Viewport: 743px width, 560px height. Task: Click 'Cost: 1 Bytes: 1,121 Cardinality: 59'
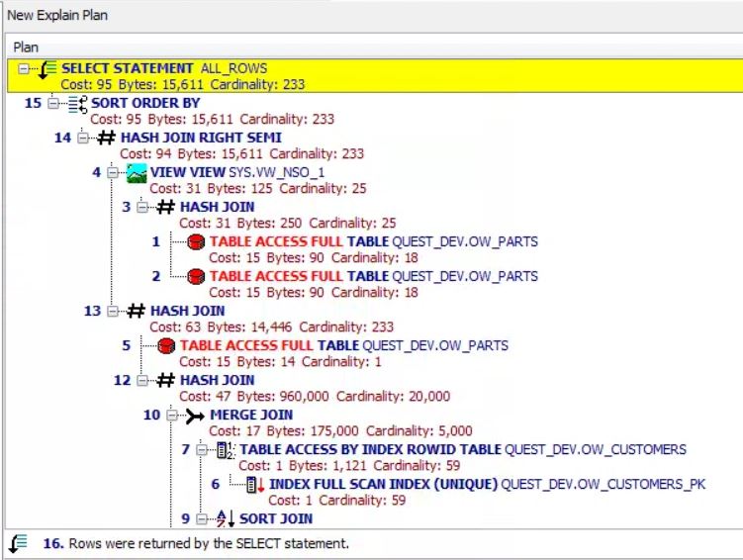click(349, 466)
